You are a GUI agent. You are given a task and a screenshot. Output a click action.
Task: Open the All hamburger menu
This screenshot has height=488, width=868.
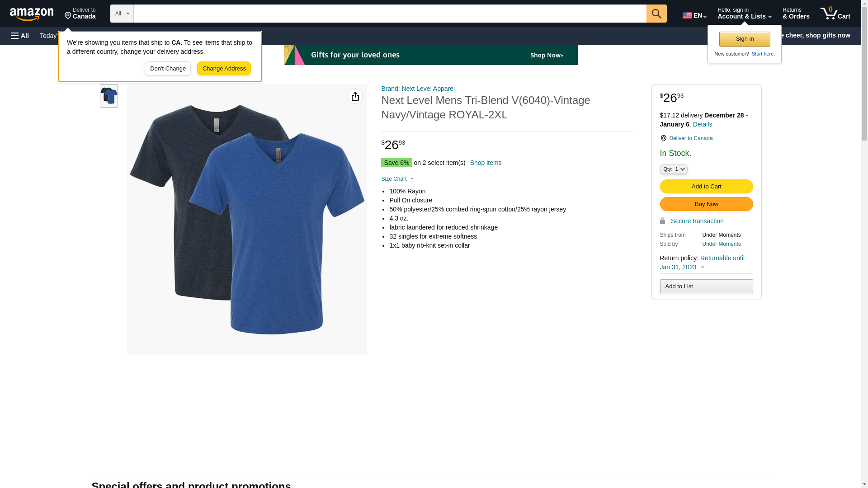[x=20, y=36]
